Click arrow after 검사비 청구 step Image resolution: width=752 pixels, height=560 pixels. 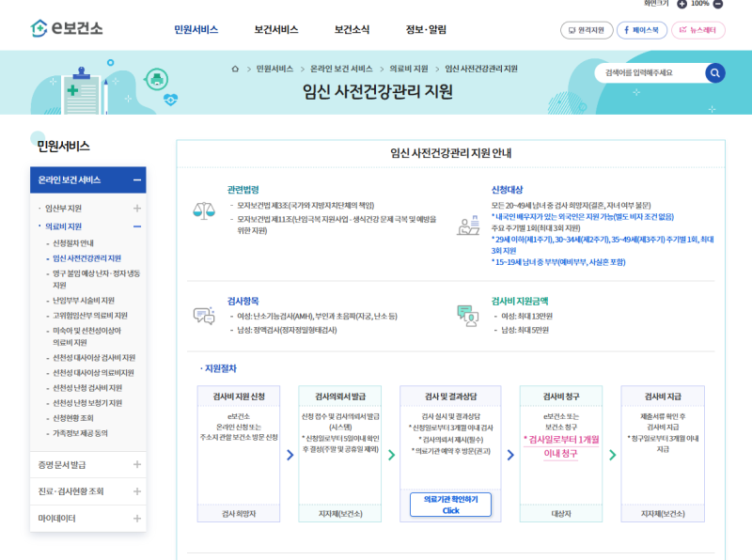[x=613, y=455]
